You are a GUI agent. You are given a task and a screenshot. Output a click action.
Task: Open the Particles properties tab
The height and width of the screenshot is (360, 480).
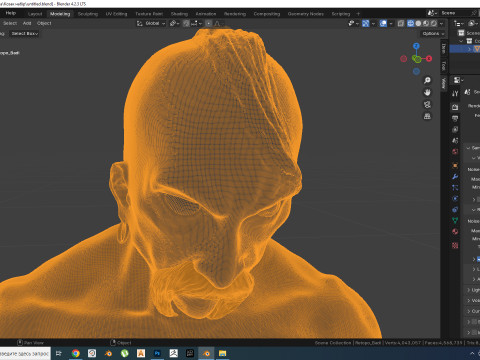click(x=455, y=188)
